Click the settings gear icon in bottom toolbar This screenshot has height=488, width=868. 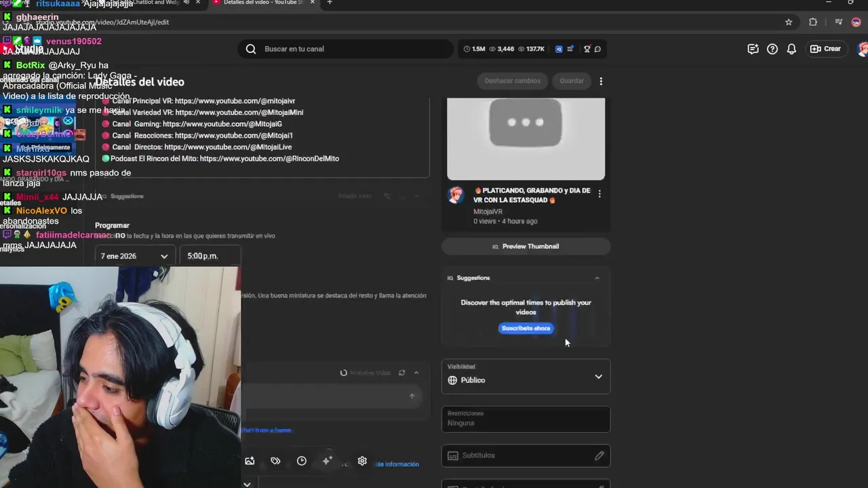coord(362,461)
